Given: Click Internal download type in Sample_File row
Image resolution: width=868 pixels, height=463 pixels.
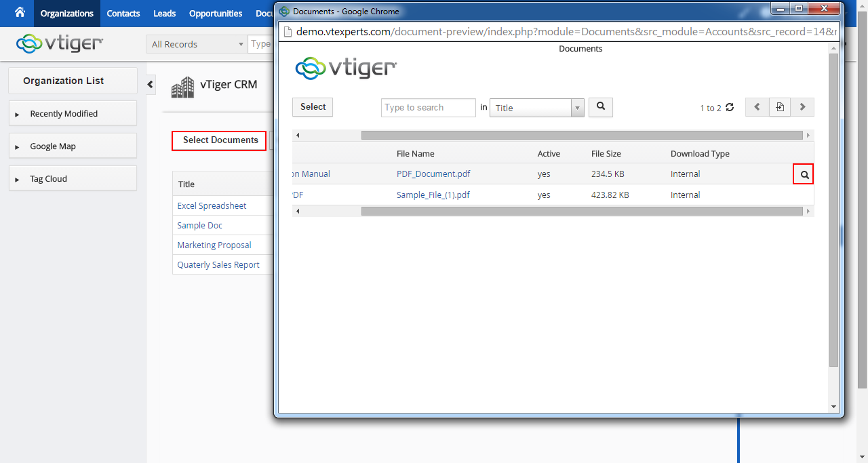Looking at the screenshot, I should pos(685,195).
